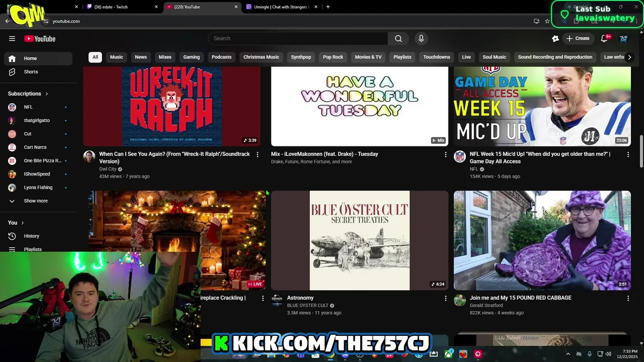Viewport: 644px width, 362px height.
Task: Open Home in sidebar
Action: [38, 58]
